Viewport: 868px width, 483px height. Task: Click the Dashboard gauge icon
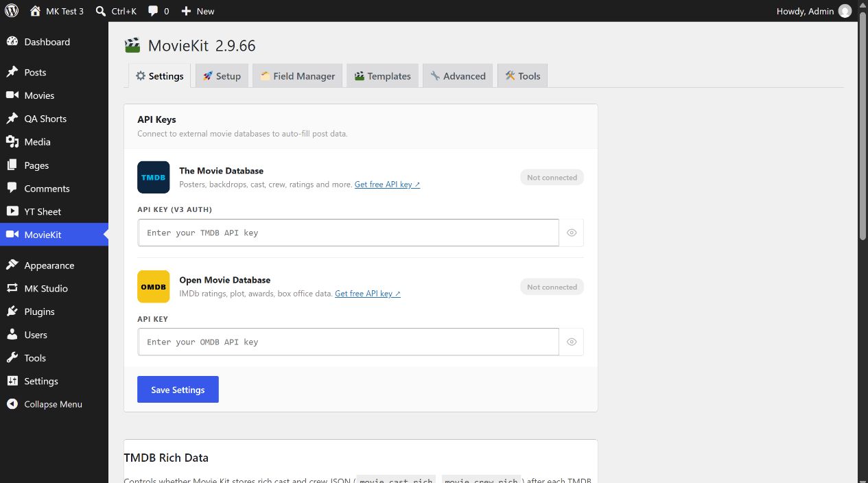[12, 42]
